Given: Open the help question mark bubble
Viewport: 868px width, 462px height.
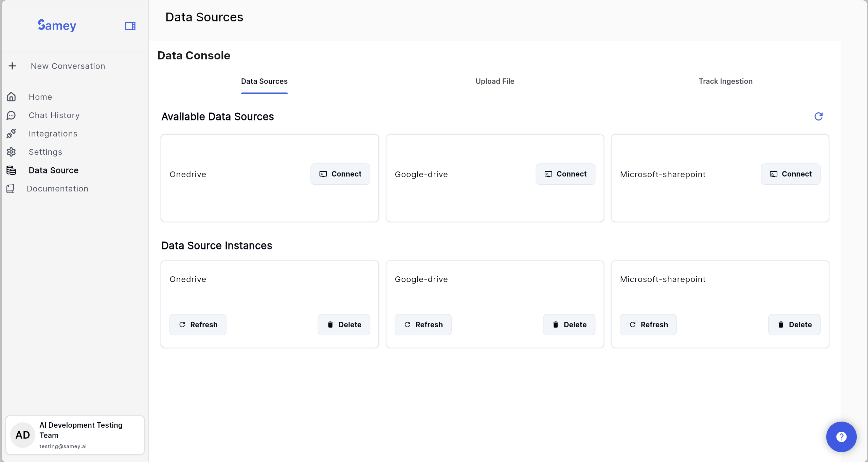Looking at the screenshot, I should point(841,437).
